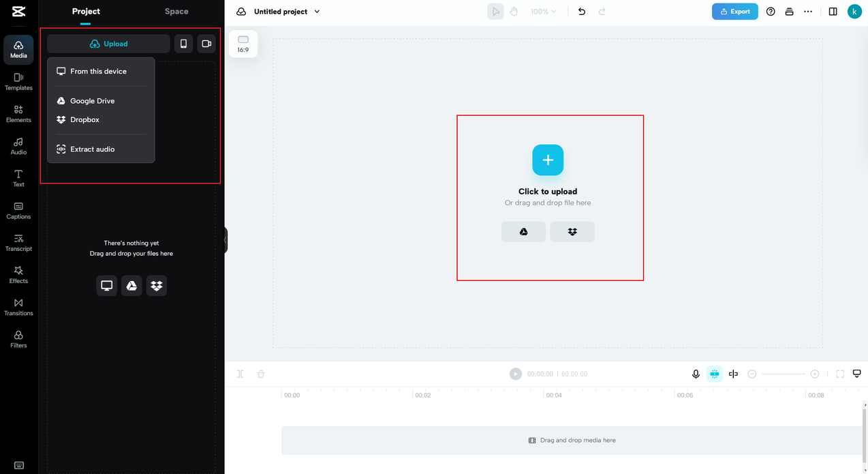Click the 00:06 timeline ruler marker
The height and width of the screenshot is (474, 868).
pyautogui.click(x=685, y=395)
